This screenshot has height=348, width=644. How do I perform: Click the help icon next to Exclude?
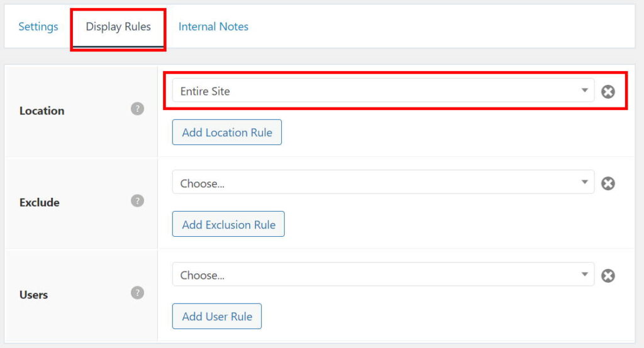(x=137, y=201)
